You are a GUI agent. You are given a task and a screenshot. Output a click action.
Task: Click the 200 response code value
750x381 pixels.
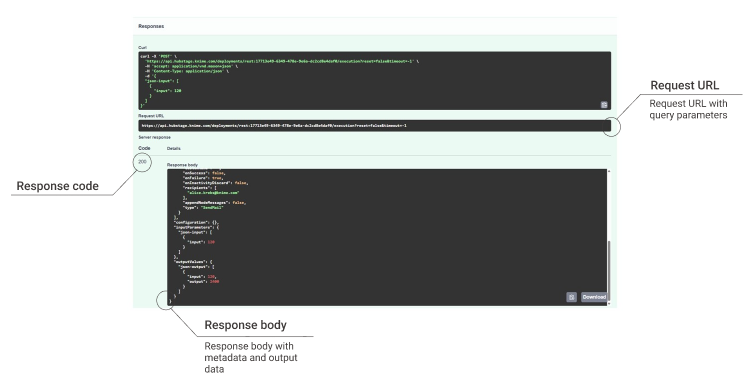coord(142,162)
